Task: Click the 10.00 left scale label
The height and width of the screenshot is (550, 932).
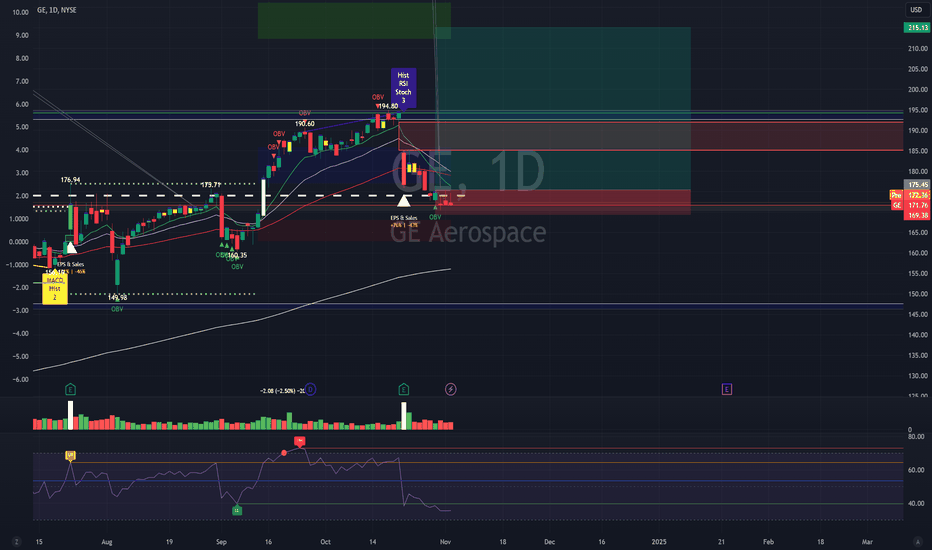Action: 21,12
